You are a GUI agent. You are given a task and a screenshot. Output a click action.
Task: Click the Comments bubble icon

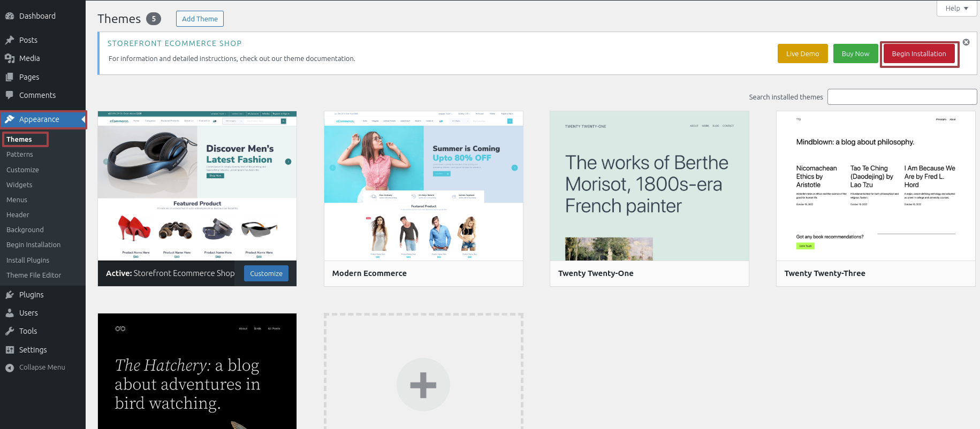click(x=10, y=95)
